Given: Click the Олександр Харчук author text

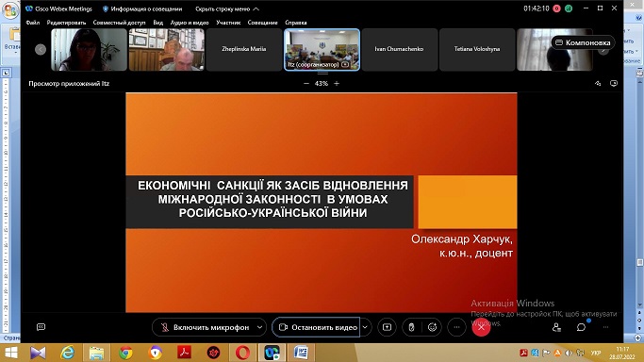Looking at the screenshot, I should (462, 239).
